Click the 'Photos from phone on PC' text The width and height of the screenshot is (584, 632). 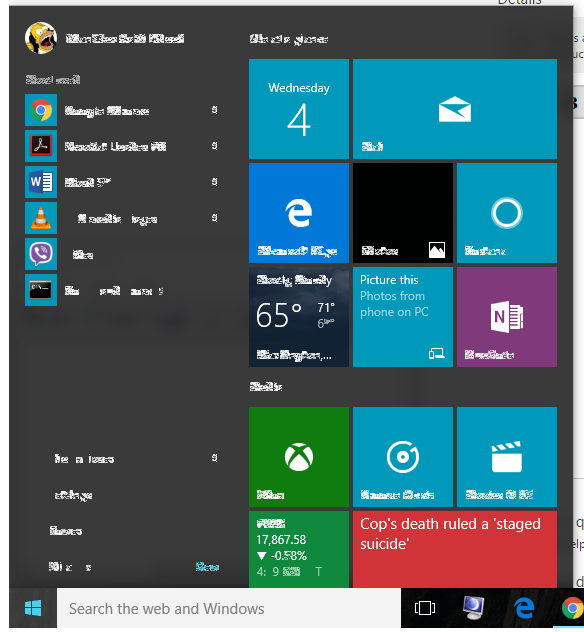394,304
